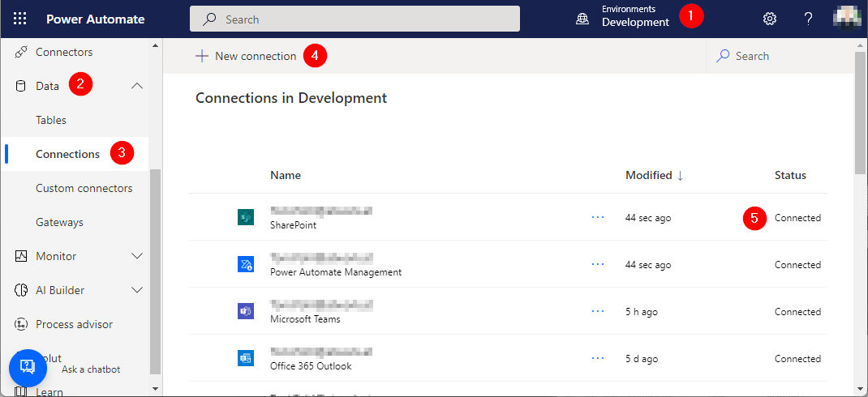Open the Settings gear icon
This screenshot has height=397, width=868.
770,19
